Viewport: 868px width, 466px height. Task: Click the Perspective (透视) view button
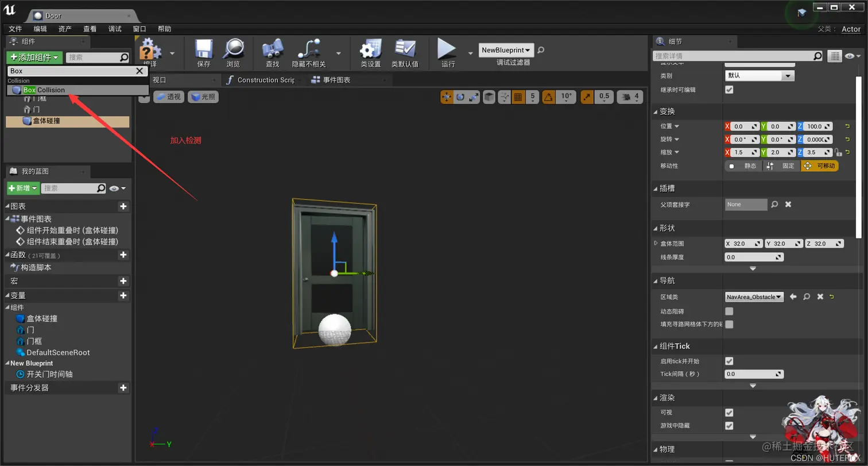(x=169, y=97)
